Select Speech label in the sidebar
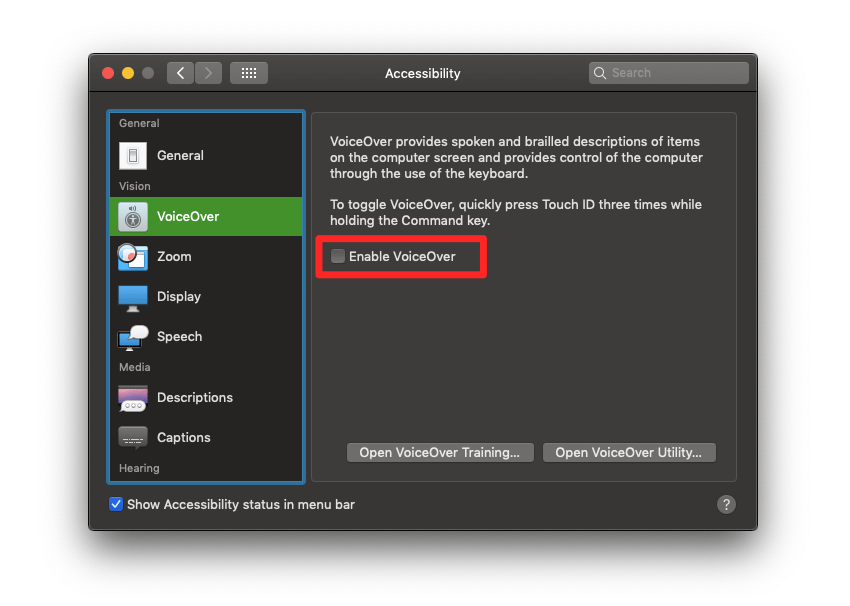The height and width of the screenshot is (606, 850). tap(179, 337)
